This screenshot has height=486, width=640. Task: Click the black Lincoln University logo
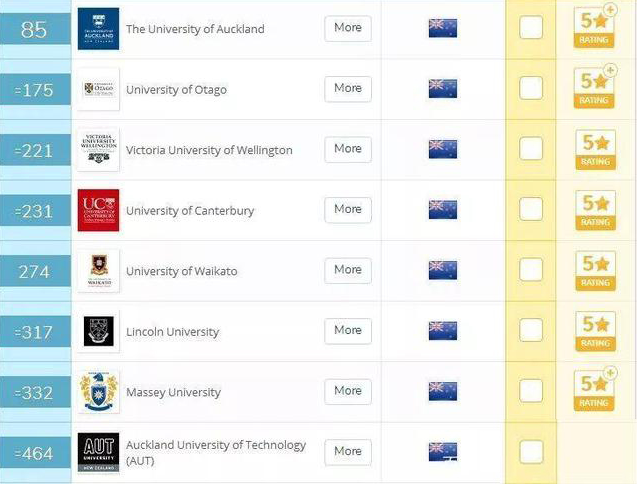click(98, 331)
